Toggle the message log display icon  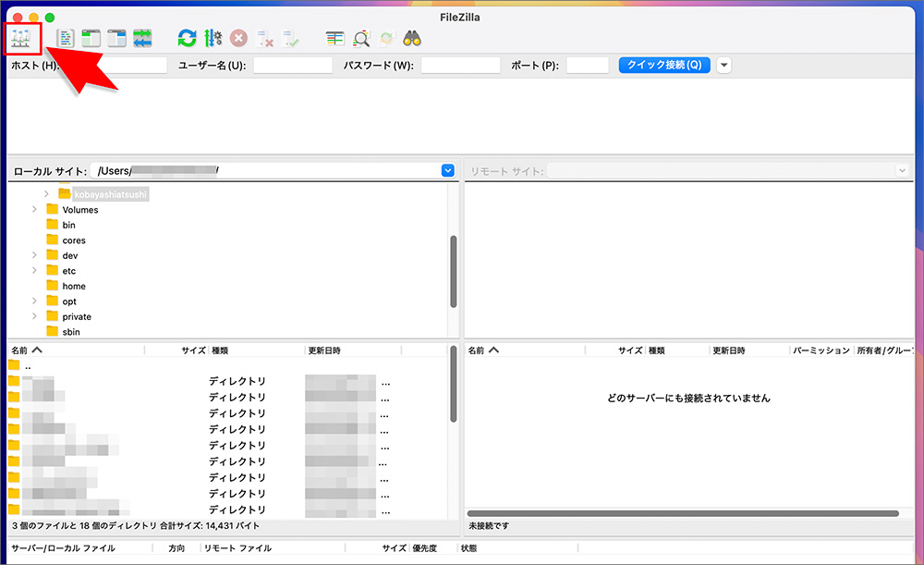[66, 39]
